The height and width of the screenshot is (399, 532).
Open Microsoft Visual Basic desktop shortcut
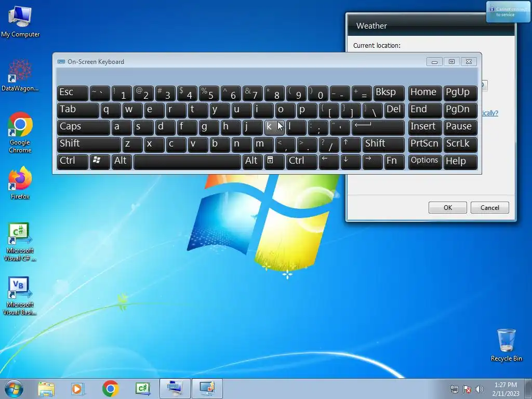tap(20, 296)
